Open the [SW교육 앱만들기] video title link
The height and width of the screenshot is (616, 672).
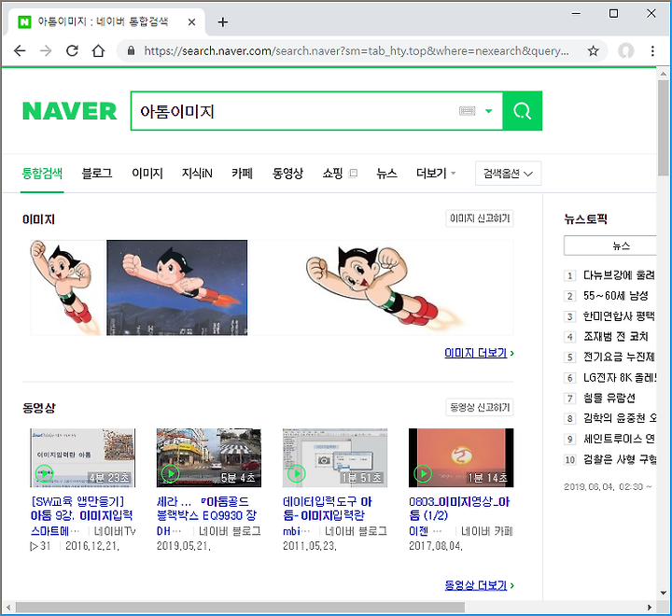(x=81, y=509)
